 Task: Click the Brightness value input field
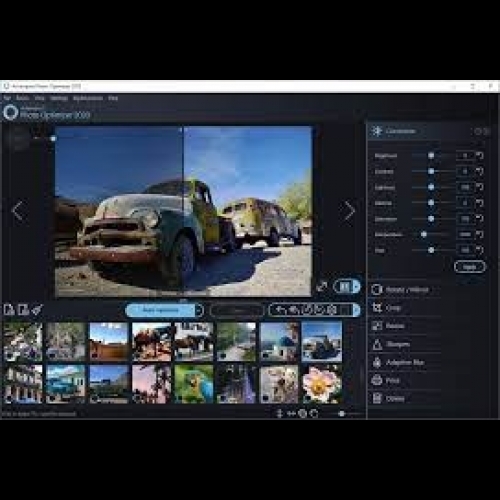(465, 155)
